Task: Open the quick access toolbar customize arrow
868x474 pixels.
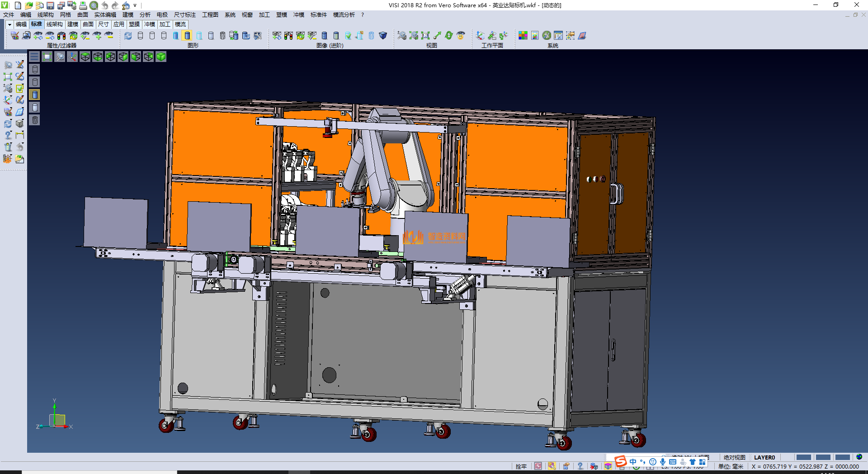Action: (x=135, y=6)
